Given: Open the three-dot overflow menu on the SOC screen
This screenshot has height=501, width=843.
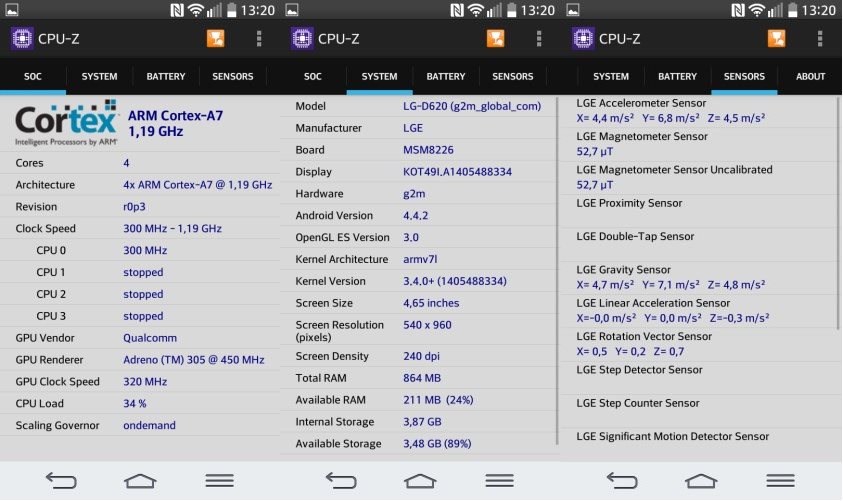Looking at the screenshot, I should 259,39.
